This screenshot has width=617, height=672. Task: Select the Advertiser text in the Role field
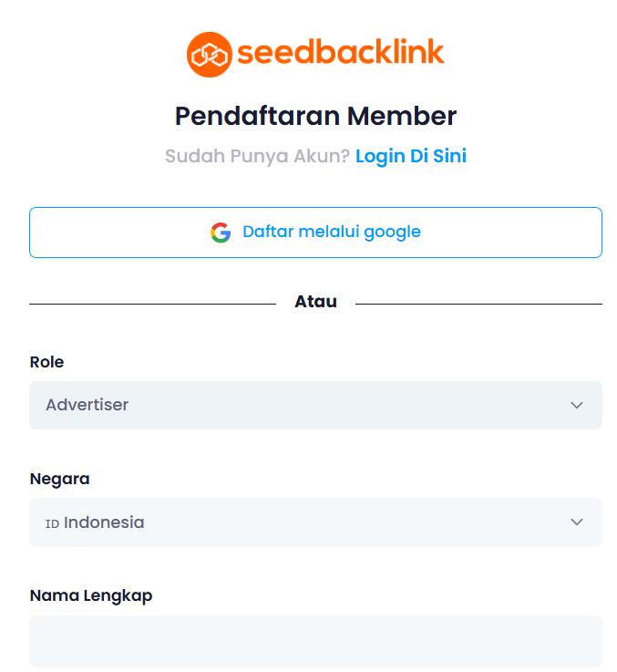(x=87, y=405)
